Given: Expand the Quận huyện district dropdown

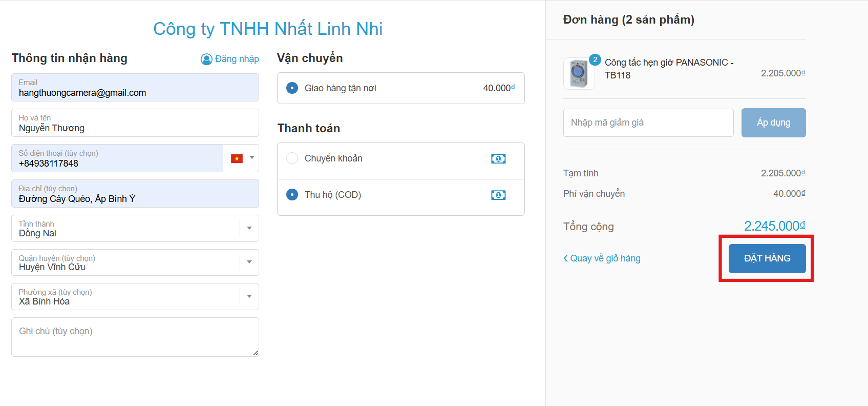Looking at the screenshot, I should coord(249,262).
